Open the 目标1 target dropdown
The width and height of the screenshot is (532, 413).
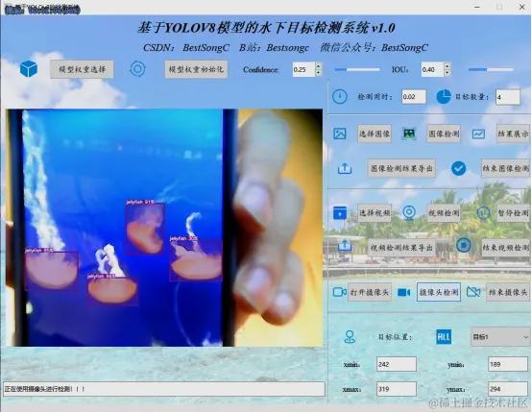(x=500, y=337)
